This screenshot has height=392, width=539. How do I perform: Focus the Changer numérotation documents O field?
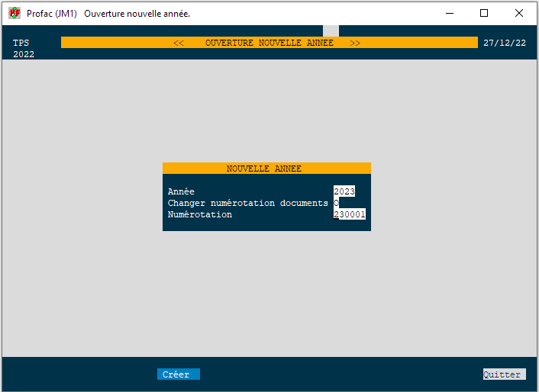337,203
